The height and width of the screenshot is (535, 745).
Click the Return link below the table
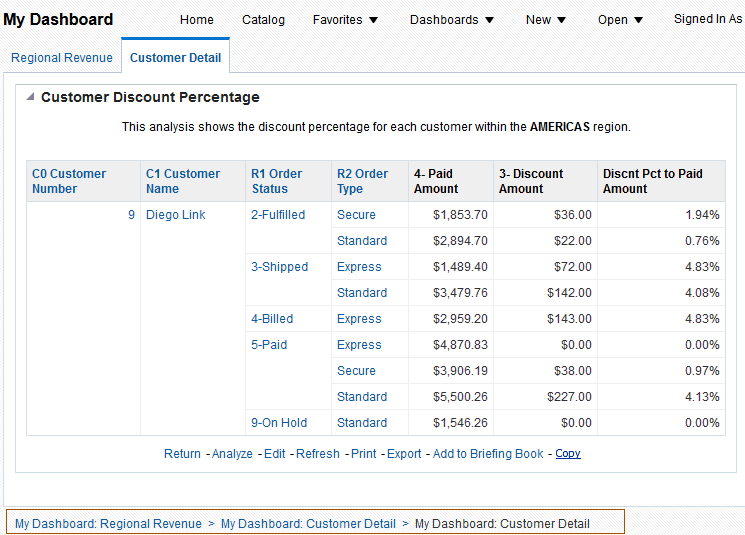tap(182, 454)
